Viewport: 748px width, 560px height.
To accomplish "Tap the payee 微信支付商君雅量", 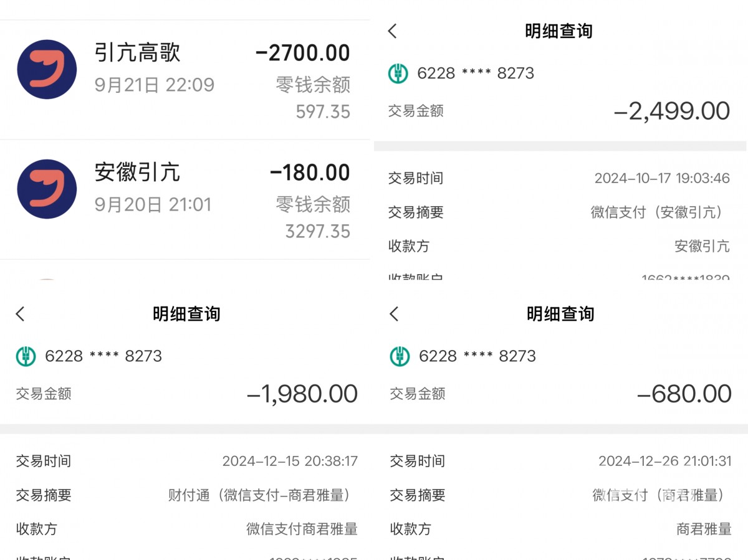I will (x=302, y=529).
